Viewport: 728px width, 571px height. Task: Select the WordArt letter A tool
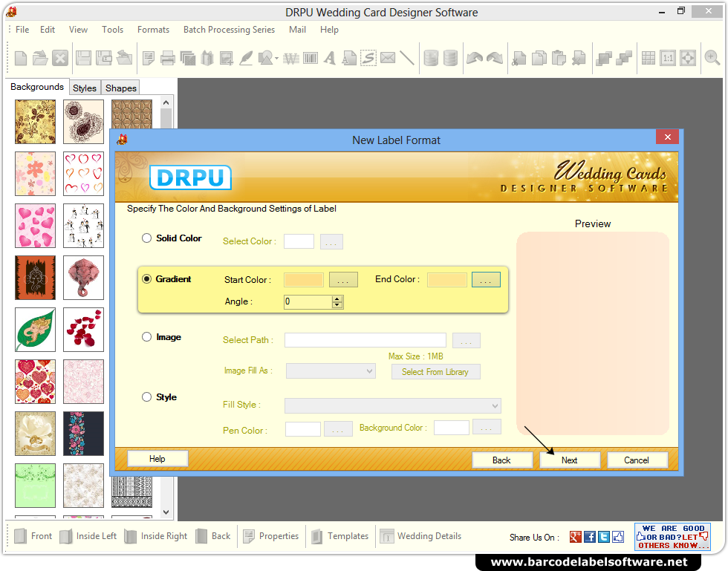point(330,59)
